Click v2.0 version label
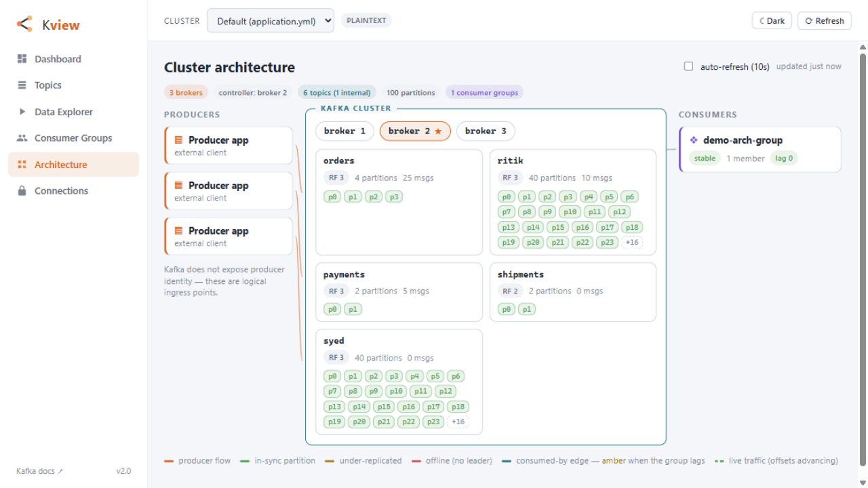The height and width of the screenshot is (488, 868). click(123, 471)
